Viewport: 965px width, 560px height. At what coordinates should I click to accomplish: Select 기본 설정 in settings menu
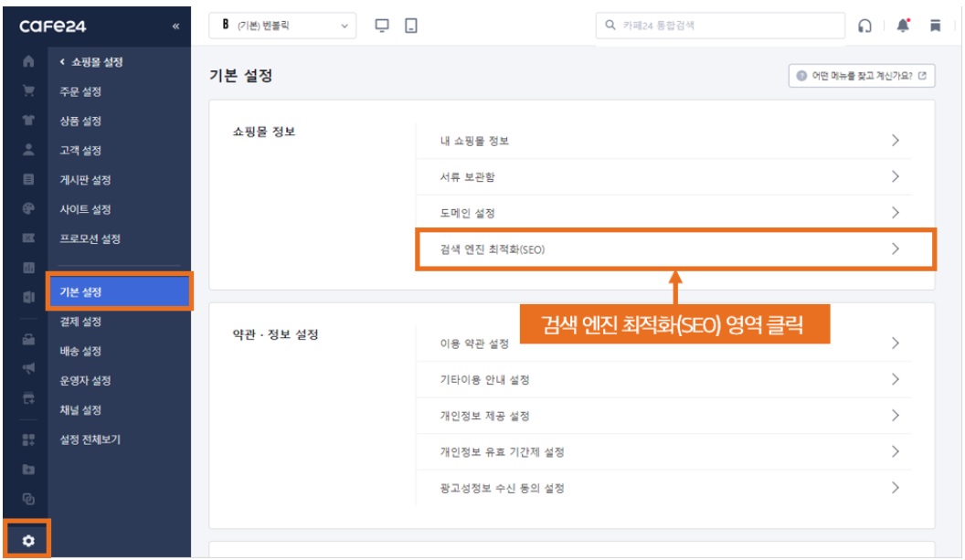pyautogui.click(x=120, y=291)
